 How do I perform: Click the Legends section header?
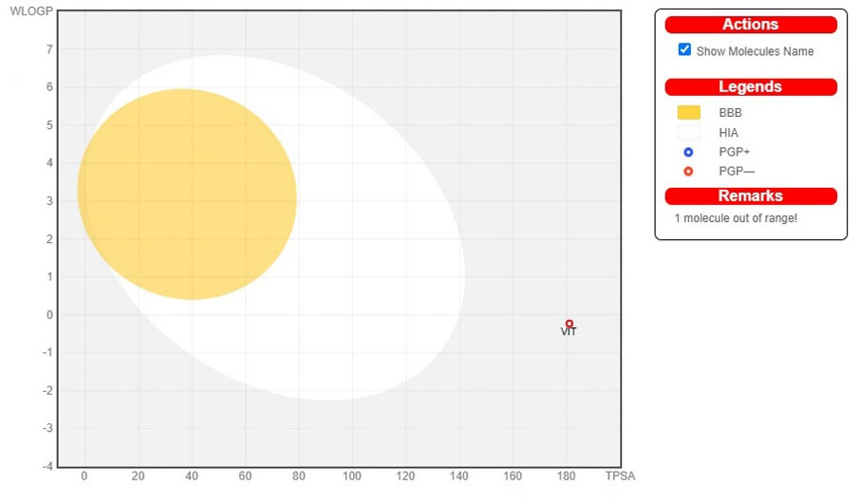point(750,86)
